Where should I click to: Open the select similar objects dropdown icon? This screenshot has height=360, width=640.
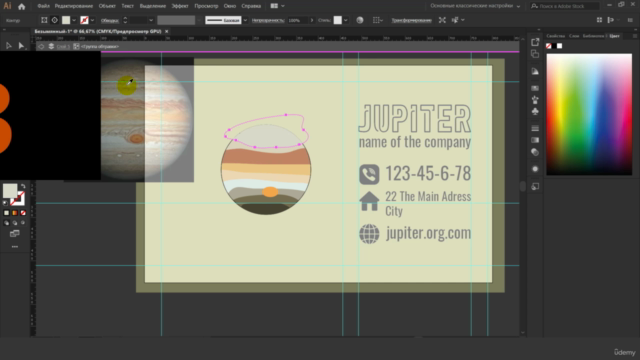pyautogui.click(x=458, y=20)
